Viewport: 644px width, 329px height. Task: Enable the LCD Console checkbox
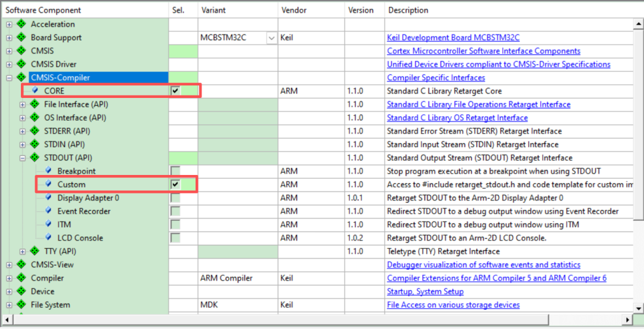[175, 238]
